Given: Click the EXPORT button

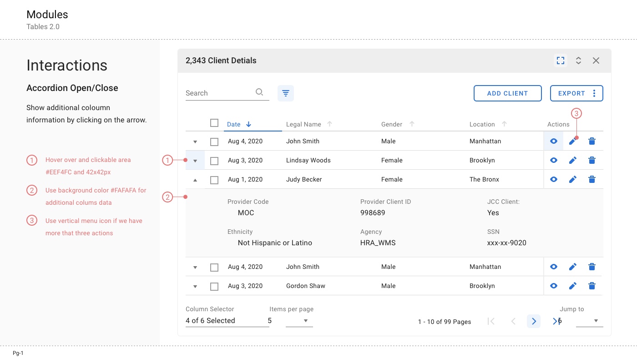Looking at the screenshot, I should coord(571,93).
